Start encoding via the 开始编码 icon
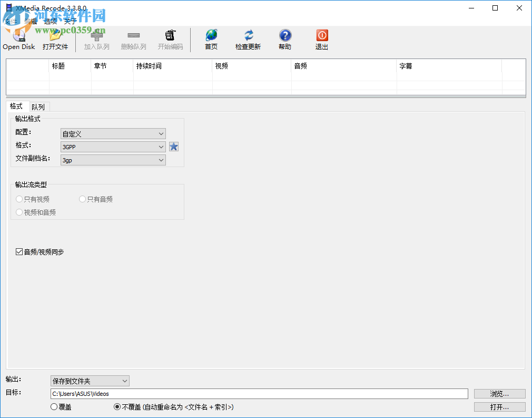The height and width of the screenshot is (418, 532). pyautogui.click(x=170, y=36)
